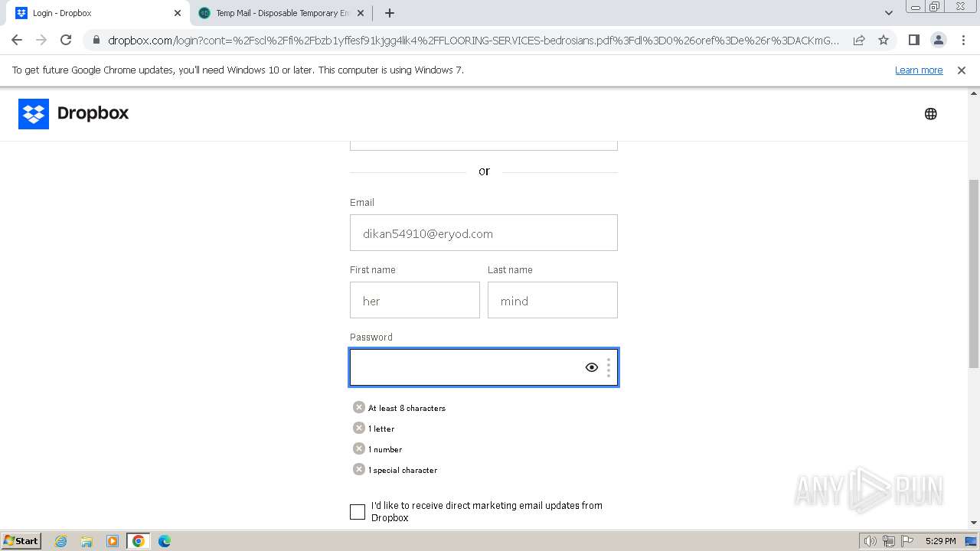980x551 pixels.
Task: Click the 5:29 PM clock
Action: (x=940, y=541)
